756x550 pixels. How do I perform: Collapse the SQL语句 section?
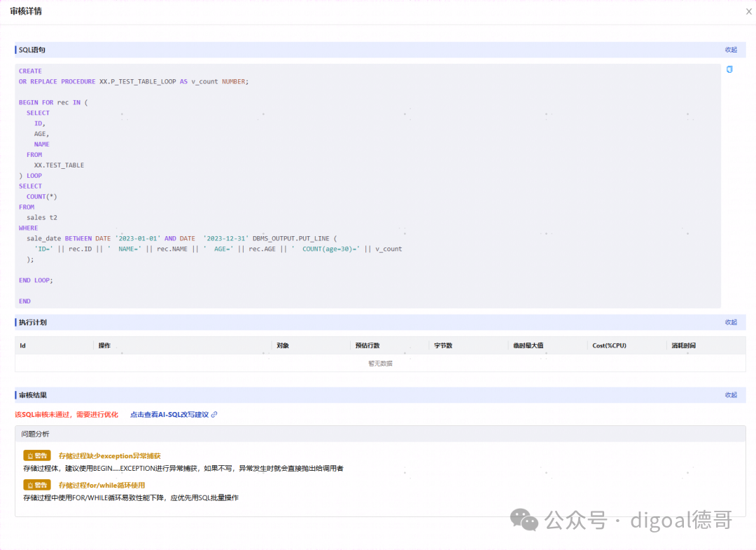(731, 50)
